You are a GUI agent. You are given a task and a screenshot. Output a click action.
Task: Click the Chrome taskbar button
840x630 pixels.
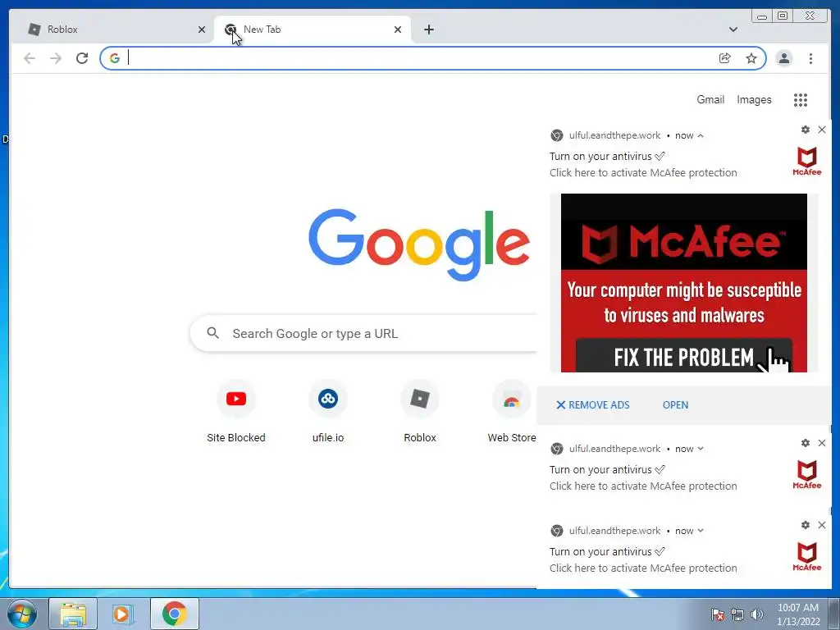point(174,614)
